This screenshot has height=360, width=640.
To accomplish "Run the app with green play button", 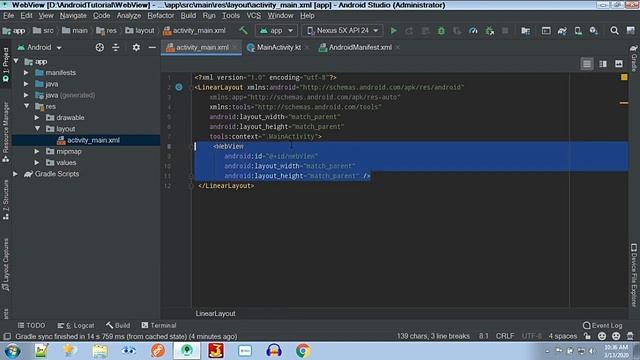I will 393,31.
